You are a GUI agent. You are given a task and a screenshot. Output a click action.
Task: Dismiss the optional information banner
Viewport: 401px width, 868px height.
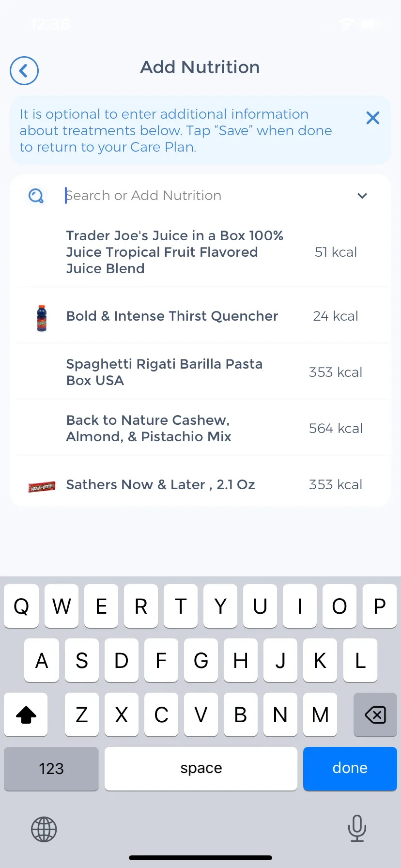click(x=372, y=118)
